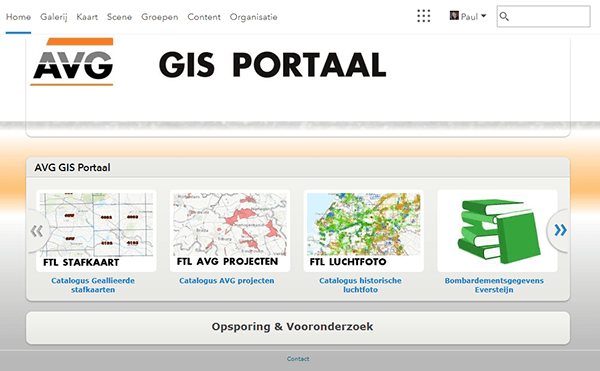Open the Kaart tab
This screenshot has width=600, height=371.
pyautogui.click(x=87, y=17)
